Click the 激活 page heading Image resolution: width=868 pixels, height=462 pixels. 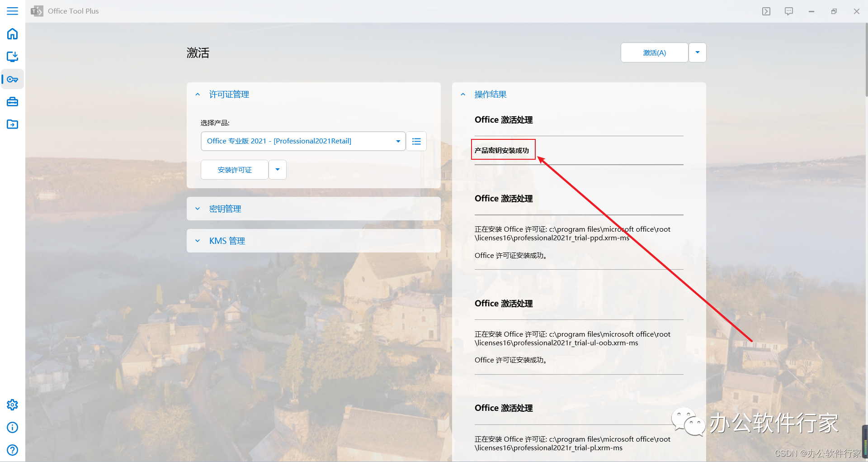pos(198,53)
